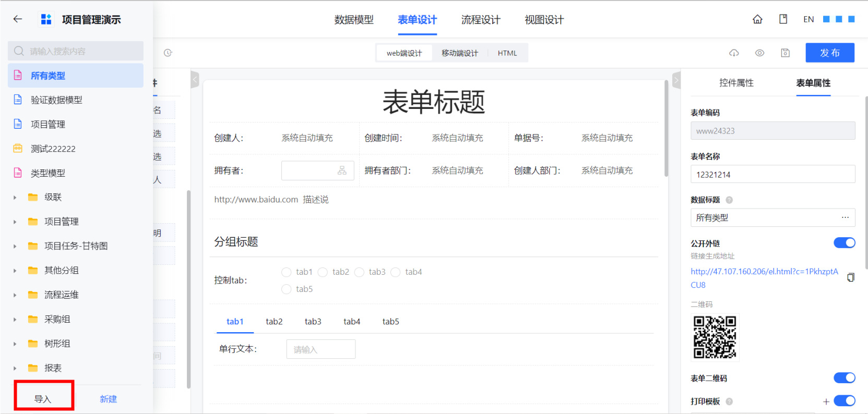Open the 表单设计 top tab
Viewport: 868px width, 414px height.
click(417, 20)
